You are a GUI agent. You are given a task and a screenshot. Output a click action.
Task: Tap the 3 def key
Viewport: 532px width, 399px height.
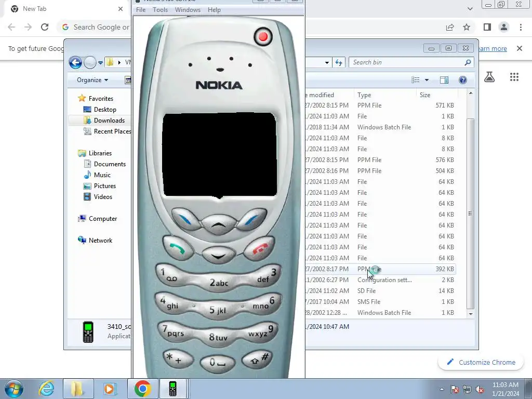pyautogui.click(x=265, y=275)
